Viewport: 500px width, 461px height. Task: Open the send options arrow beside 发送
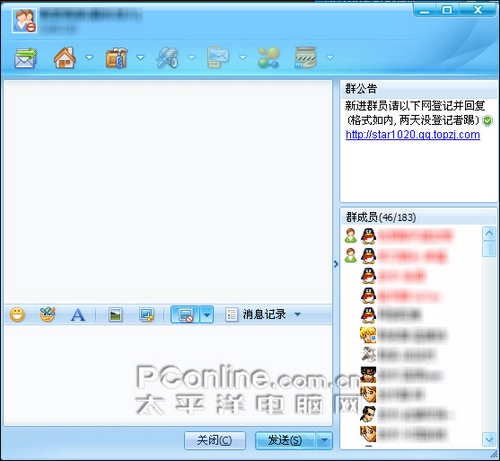324,441
